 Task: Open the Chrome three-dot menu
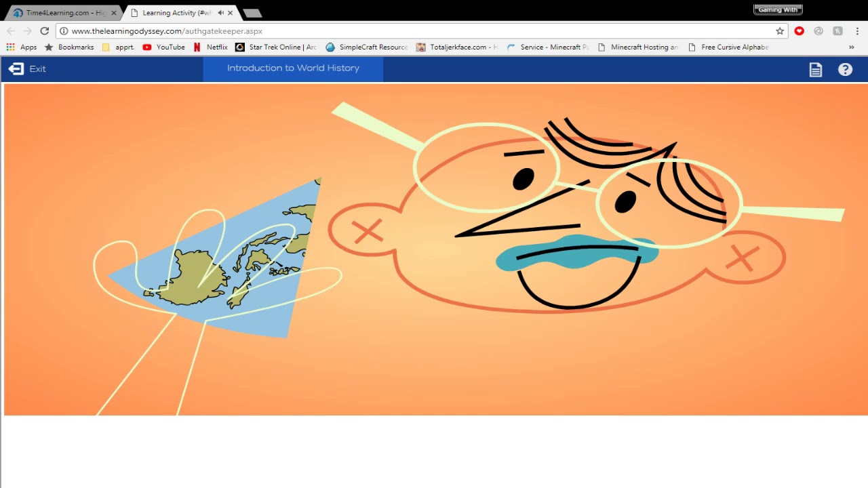tap(857, 31)
